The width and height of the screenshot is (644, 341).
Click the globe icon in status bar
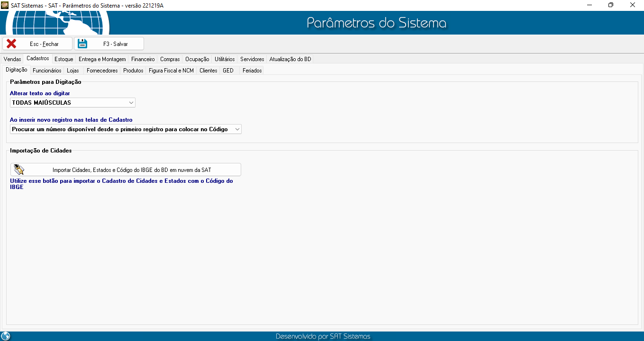coord(6,336)
